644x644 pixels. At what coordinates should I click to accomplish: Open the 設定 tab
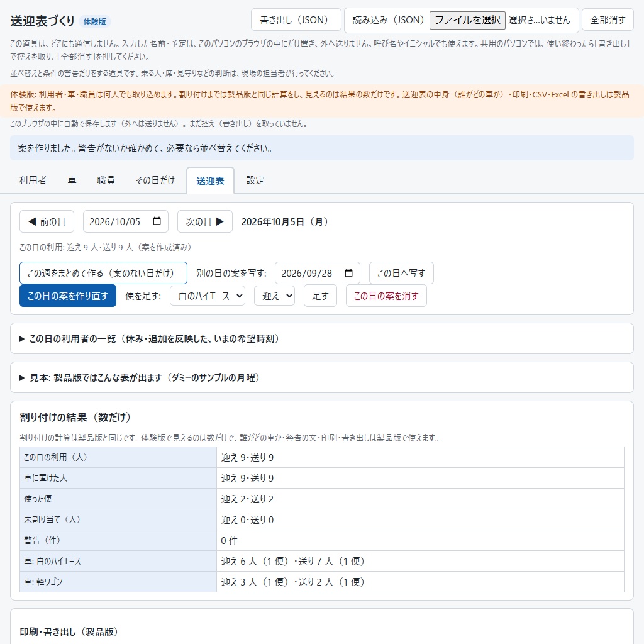255,180
